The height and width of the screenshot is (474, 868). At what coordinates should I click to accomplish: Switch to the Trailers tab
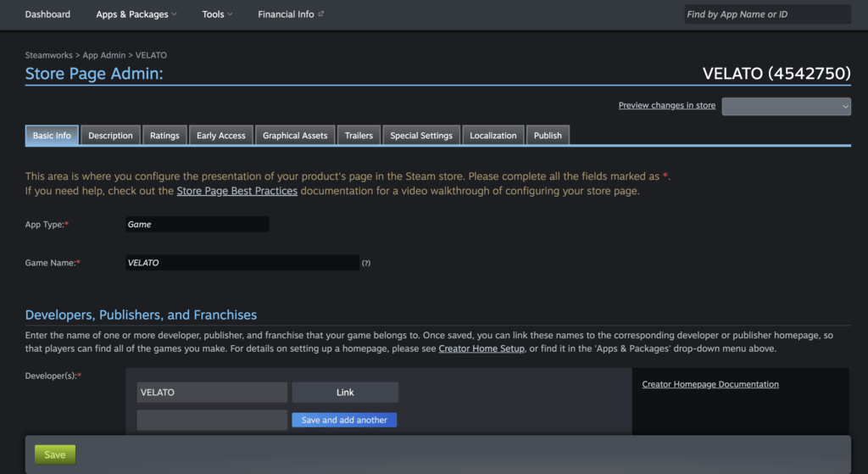tap(359, 136)
